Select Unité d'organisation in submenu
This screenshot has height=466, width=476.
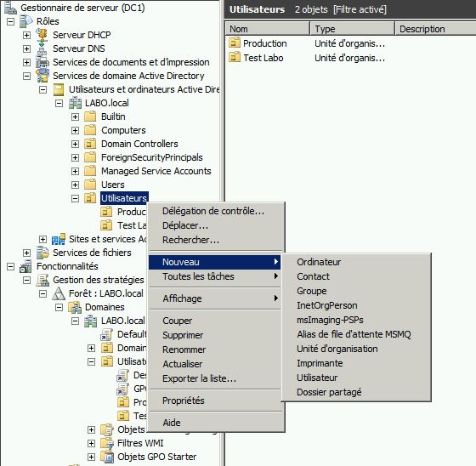tap(337, 349)
